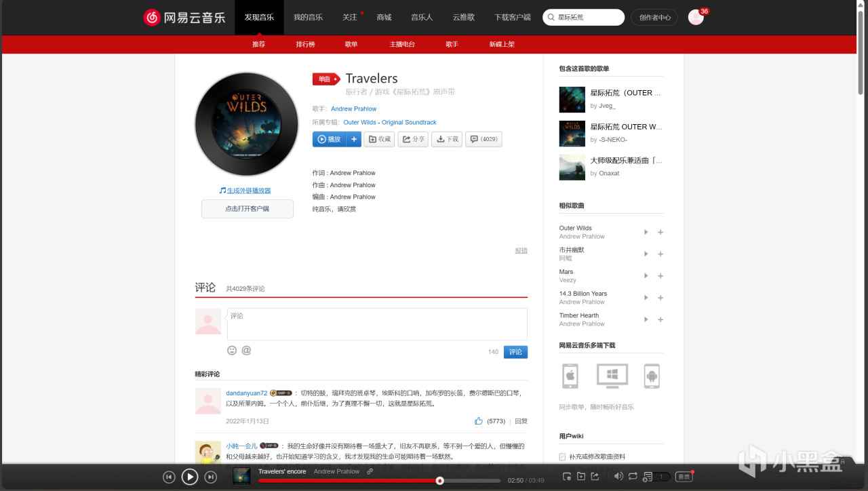Toggle the loop mode icon in player
This screenshot has width=868, height=491.
(633, 477)
